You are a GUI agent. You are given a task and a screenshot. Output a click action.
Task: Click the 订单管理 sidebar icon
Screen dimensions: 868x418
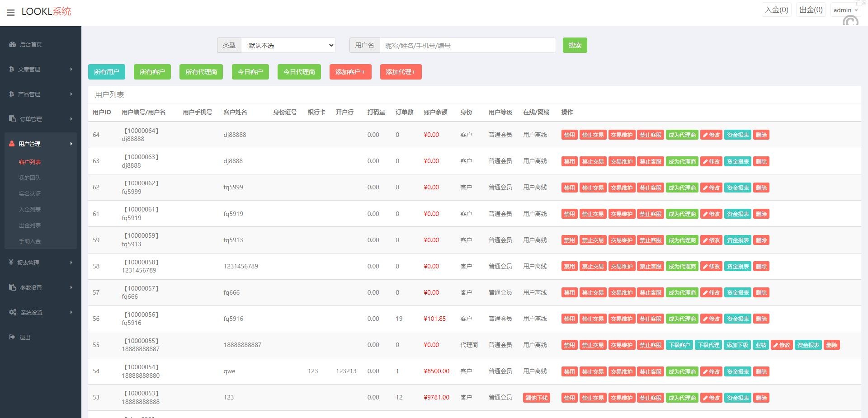tap(12, 119)
